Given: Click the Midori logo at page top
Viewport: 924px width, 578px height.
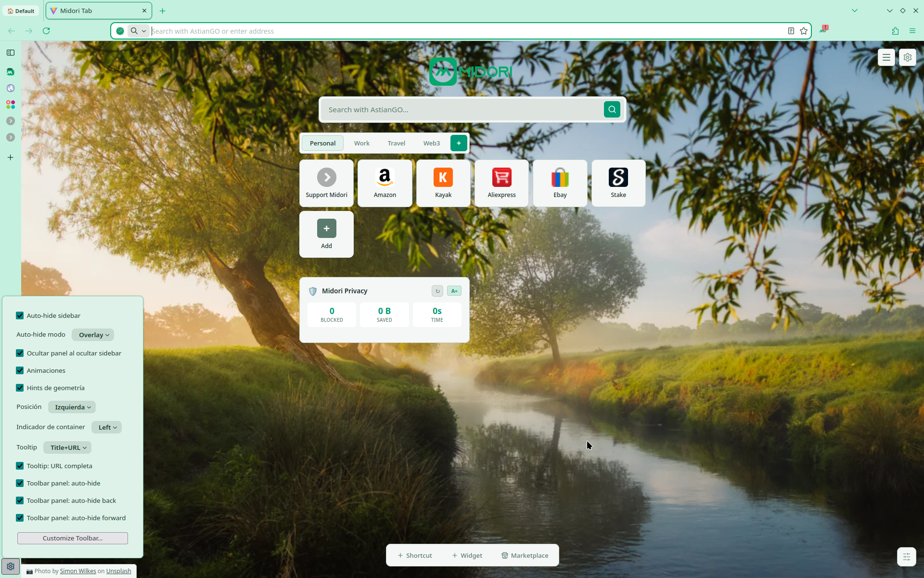Looking at the screenshot, I should 471,72.
